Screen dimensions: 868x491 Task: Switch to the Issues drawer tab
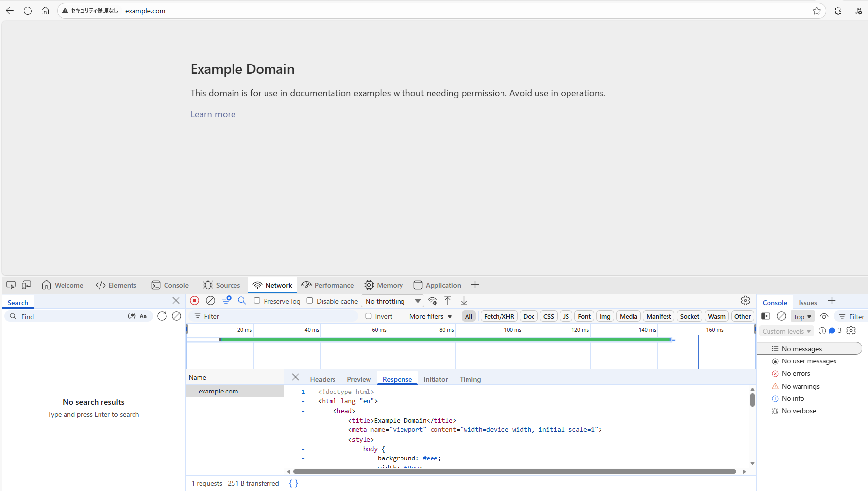(807, 303)
